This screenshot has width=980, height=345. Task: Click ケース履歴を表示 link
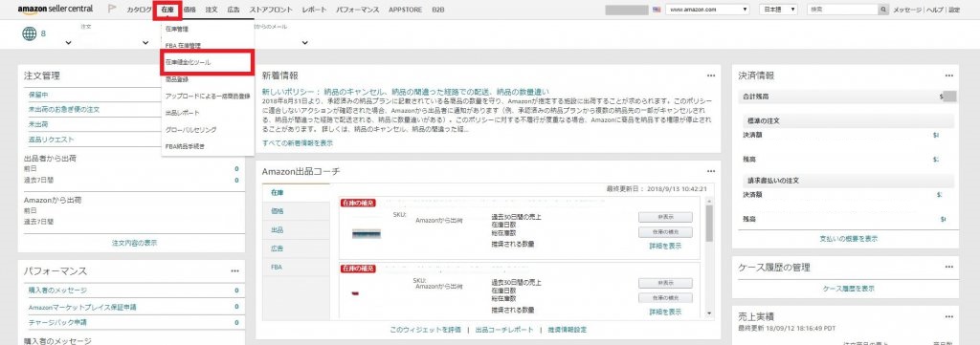pos(848,289)
